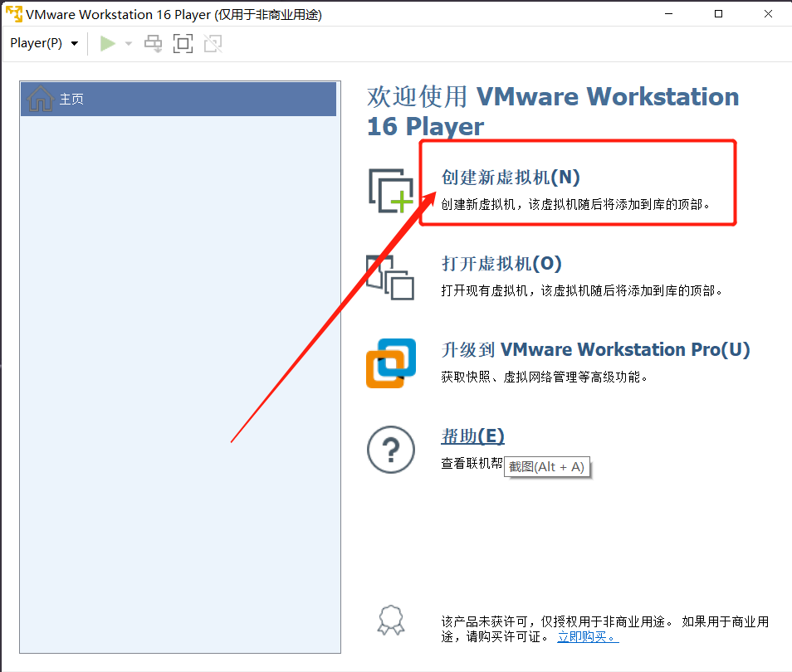
Task: Maximize the VMware Player window
Action: click(x=718, y=14)
